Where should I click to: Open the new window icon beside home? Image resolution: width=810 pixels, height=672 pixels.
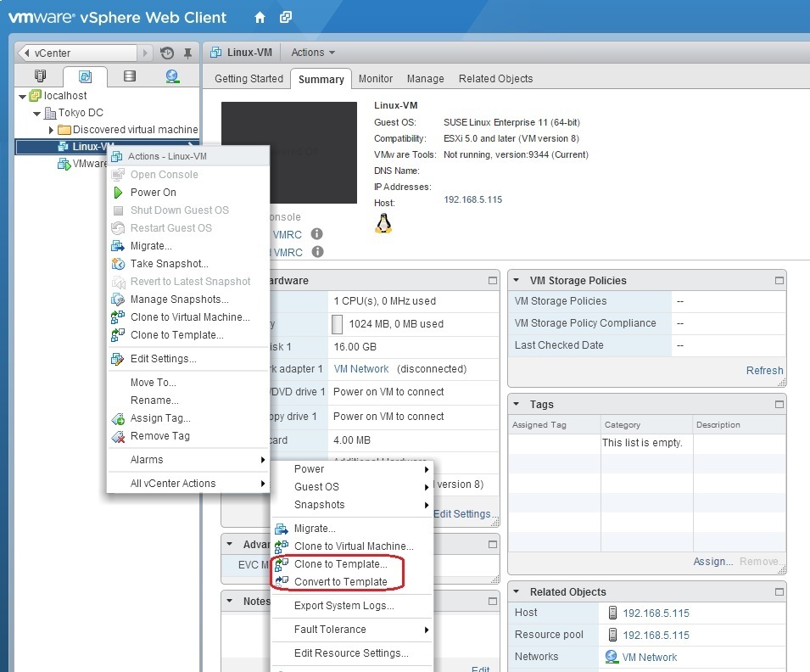[286, 17]
